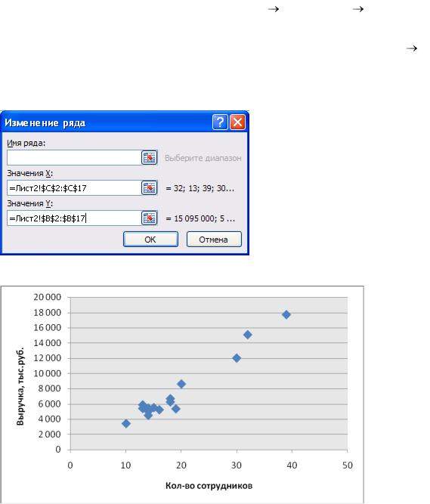Click the preview text = 15 095 000; 5 ...
The image size is (430, 504).
pyautogui.click(x=200, y=218)
